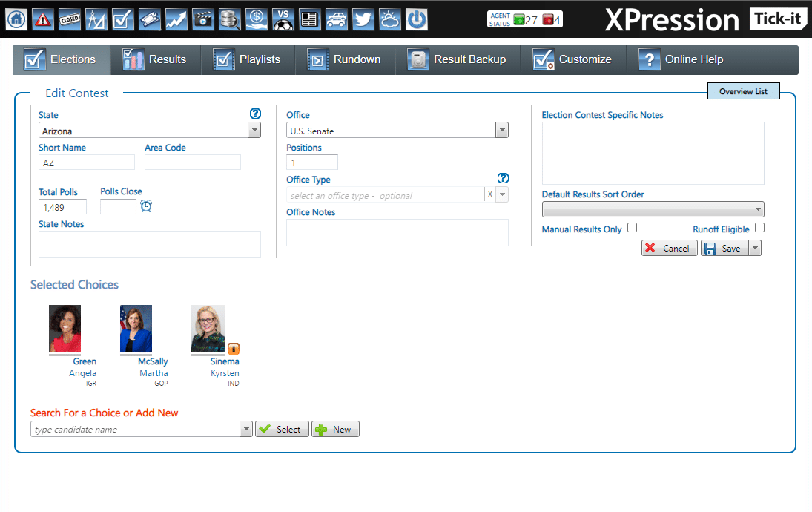Click the Short Name field containing AZ
This screenshot has height=512, width=812.
87,163
